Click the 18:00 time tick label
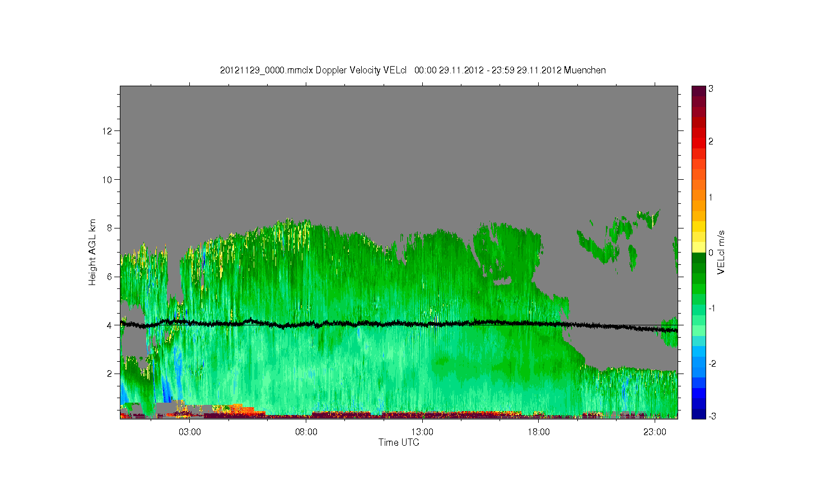The image size is (840, 504). [539, 432]
